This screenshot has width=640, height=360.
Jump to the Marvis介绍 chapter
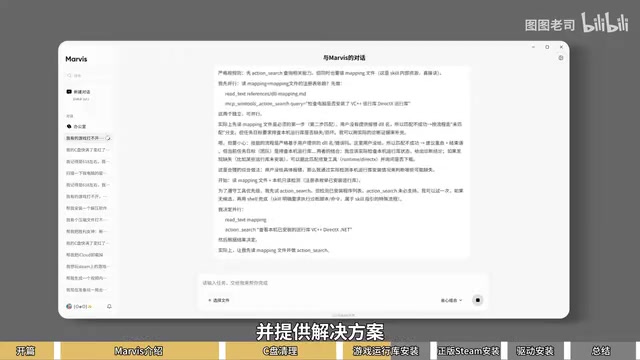[139, 351]
